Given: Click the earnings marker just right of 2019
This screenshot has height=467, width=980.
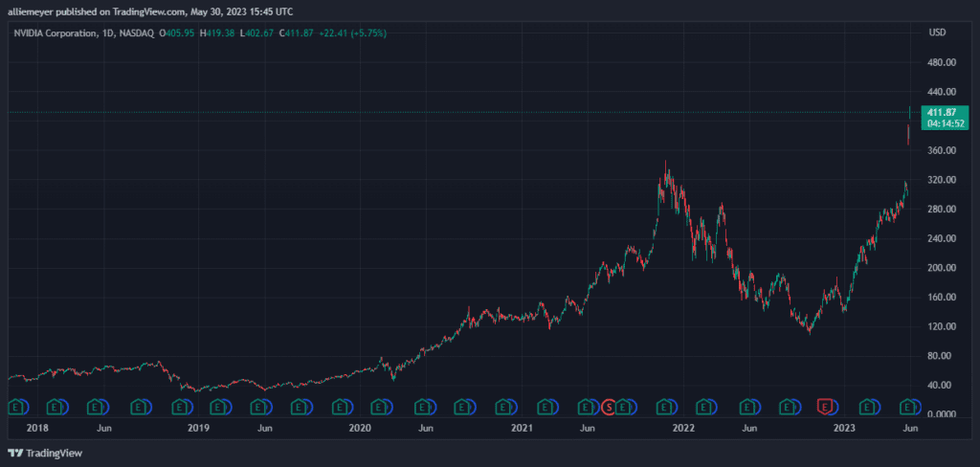Looking at the screenshot, I should tap(217, 408).
